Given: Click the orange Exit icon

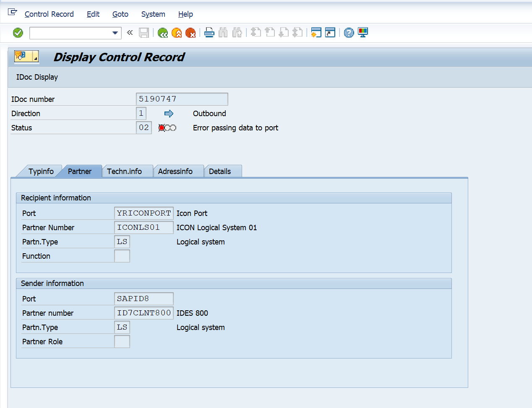Looking at the screenshot, I should (x=177, y=33).
